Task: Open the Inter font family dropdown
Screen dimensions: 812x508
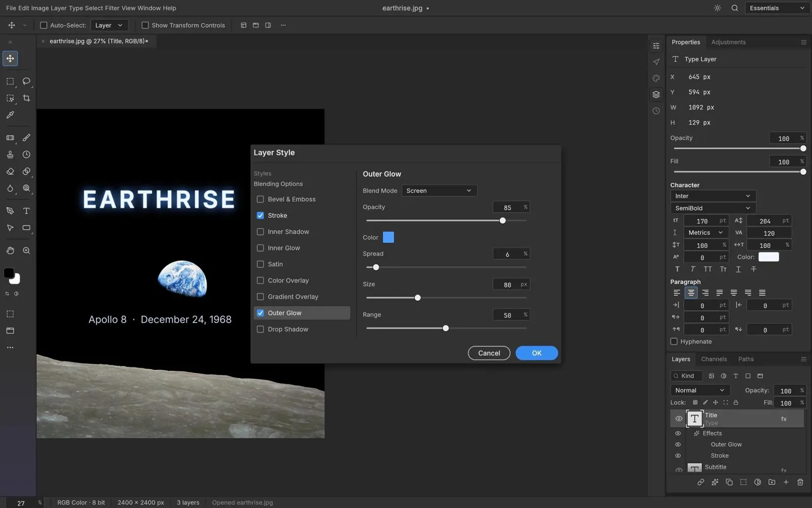Action: [713, 196]
